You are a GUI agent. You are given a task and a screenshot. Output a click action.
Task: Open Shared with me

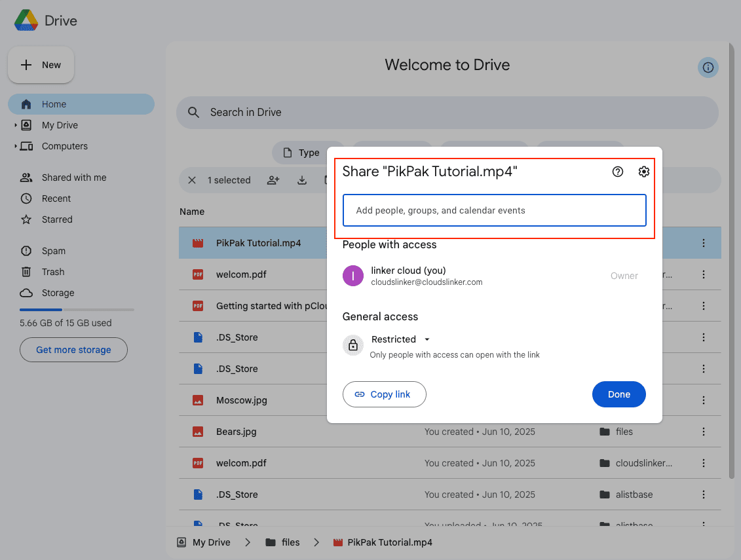point(74,177)
